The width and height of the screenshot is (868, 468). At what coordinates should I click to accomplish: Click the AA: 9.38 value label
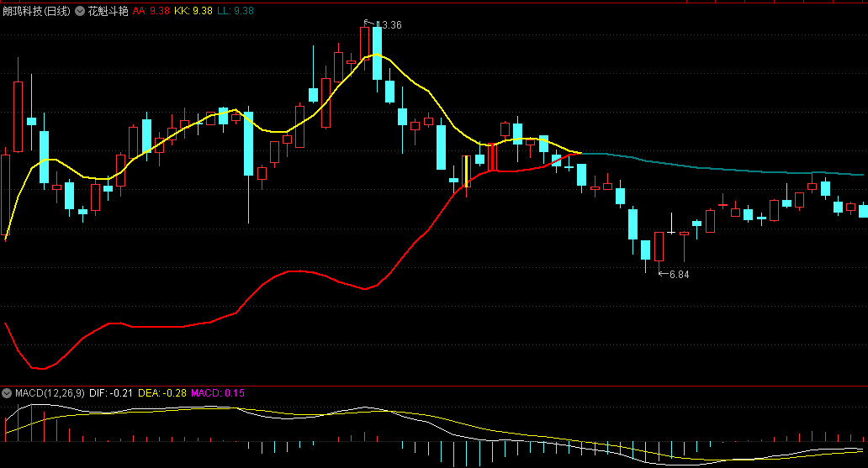(x=151, y=11)
